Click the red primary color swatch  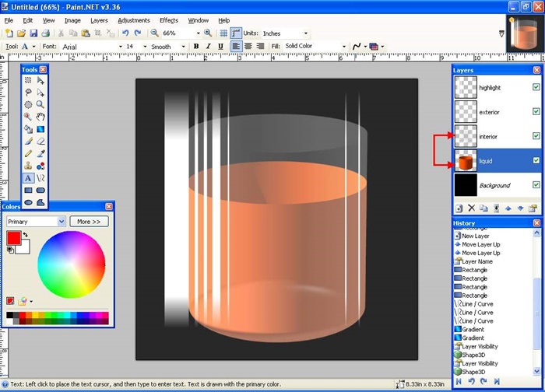(13, 238)
